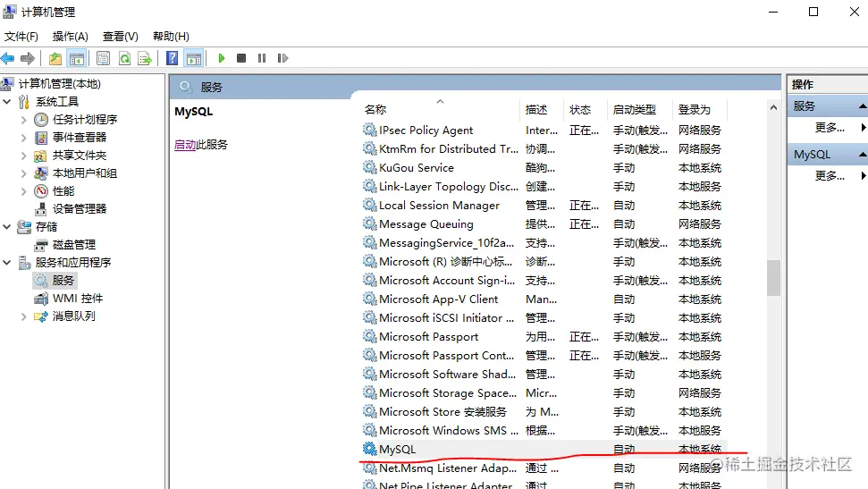Image resolution: width=868 pixels, height=489 pixels.
Task: Start the service with the green play icon
Action: [x=222, y=58]
